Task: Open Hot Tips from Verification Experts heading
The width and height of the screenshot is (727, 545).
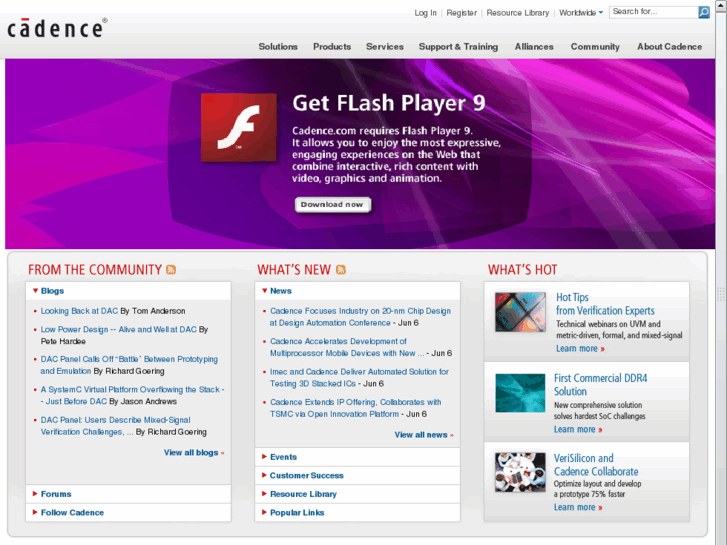Action: 605,304
